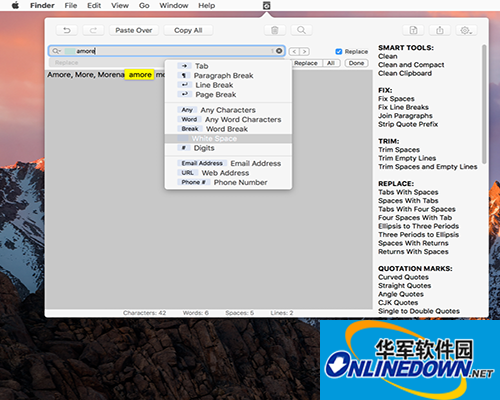Open the Window menu

pyautogui.click(x=174, y=6)
